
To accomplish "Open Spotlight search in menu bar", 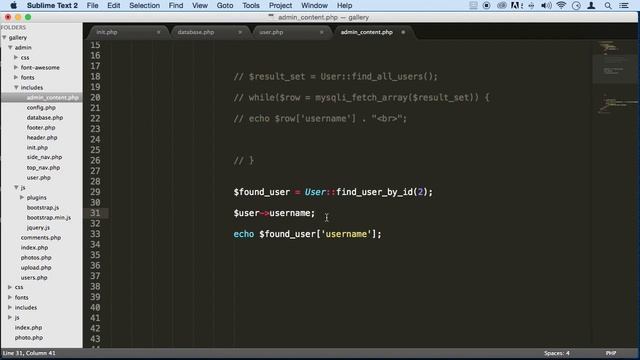I will (x=608, y=5).
